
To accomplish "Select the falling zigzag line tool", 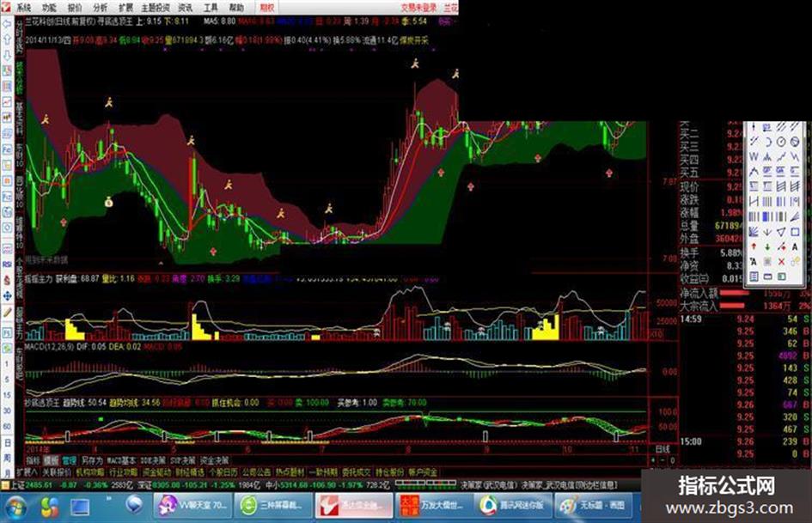I will point(795,156).
